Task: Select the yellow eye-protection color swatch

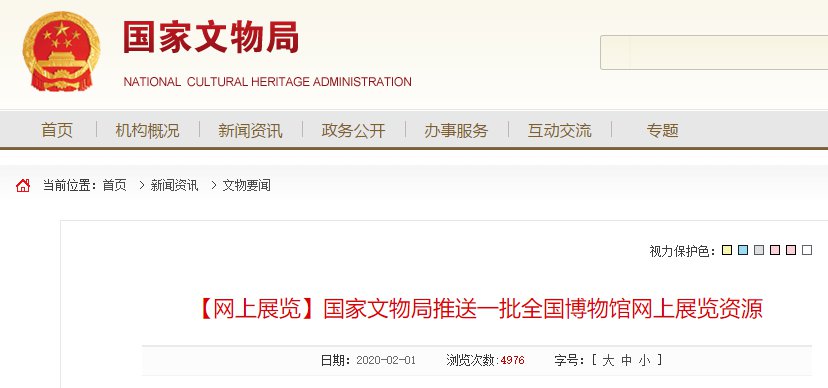Action: point(727,250)
